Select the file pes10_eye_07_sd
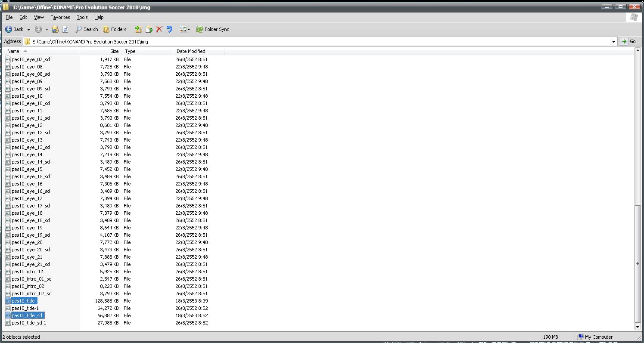This screenshot has width=644, height=343. (31, 59)
